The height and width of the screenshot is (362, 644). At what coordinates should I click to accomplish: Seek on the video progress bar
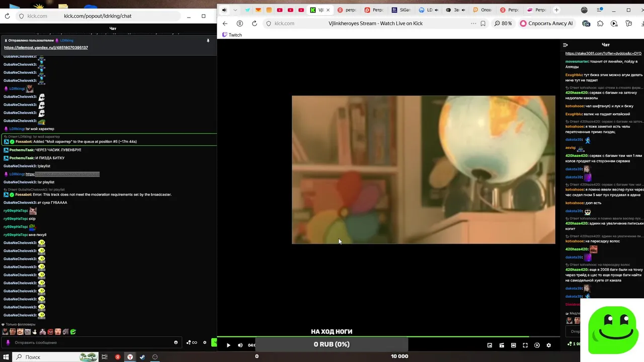pyautogui.click(x=388, y=336)
